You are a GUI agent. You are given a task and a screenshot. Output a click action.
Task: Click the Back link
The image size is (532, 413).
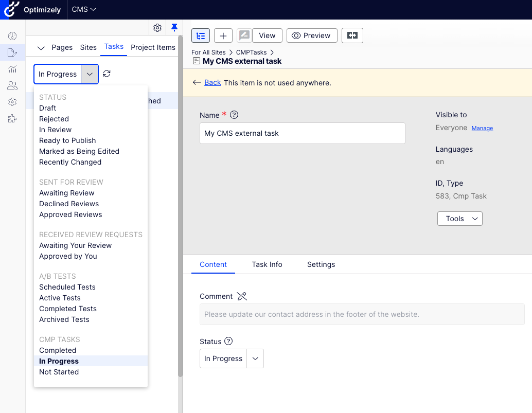coord(212,82)
